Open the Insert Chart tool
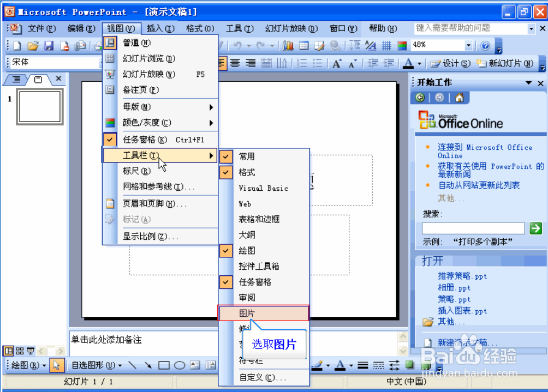548x392 pixels. coord(289,45)
